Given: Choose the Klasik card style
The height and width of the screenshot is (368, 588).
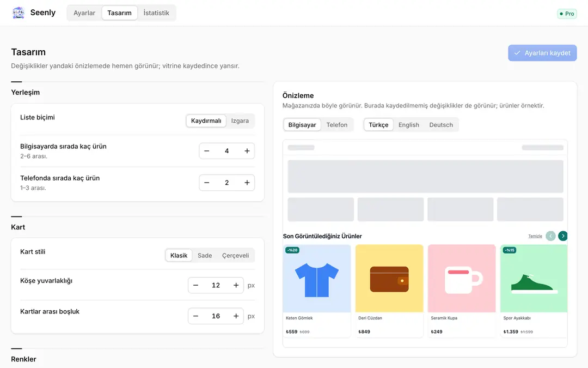Looking at the screenshot, I should point(179,256).
